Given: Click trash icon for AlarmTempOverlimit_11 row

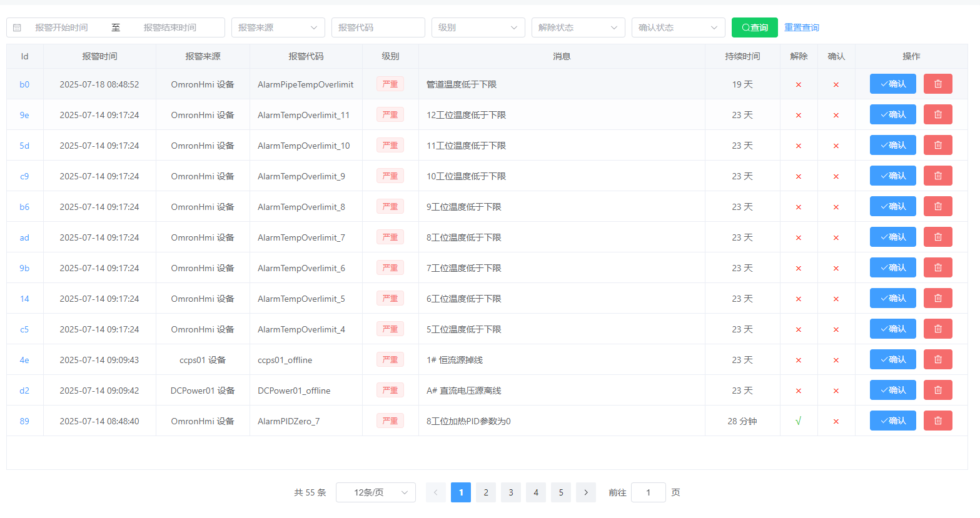Looking at the screenshot, I should [937, 114].
